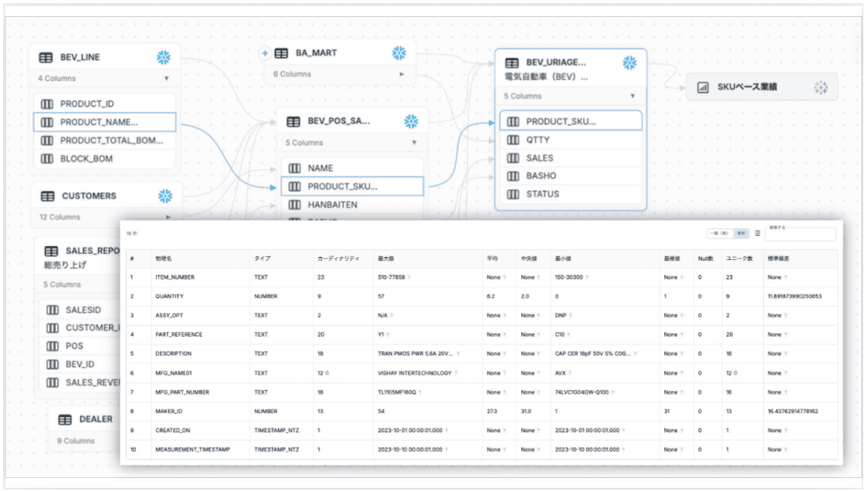This screenshot has height=491, width=868.
Task: Open the filter settings icon beside search box
Action: 758,233
